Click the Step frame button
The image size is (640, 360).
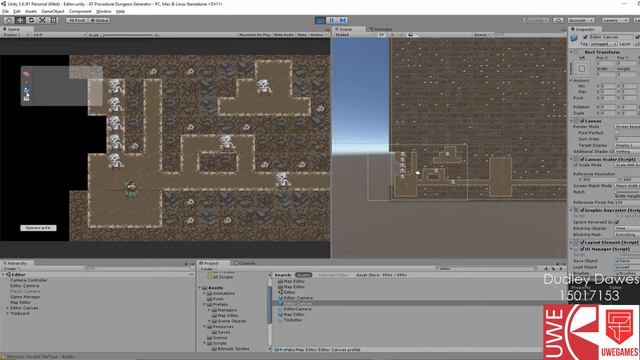tap(342, 20)
